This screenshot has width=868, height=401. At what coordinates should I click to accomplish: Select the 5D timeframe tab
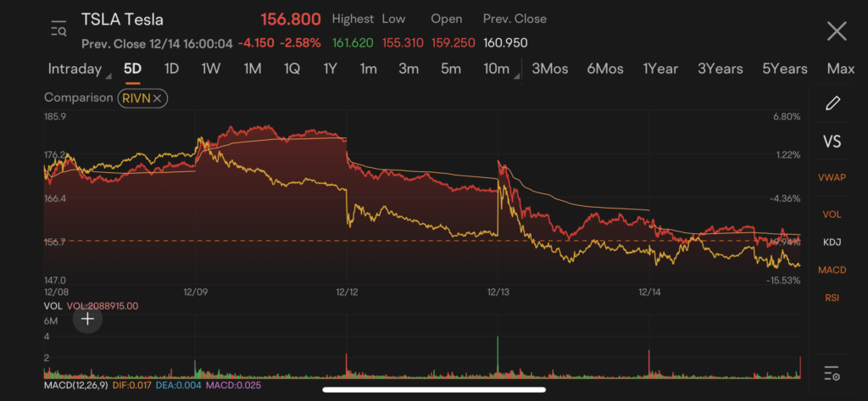(132, 69)
